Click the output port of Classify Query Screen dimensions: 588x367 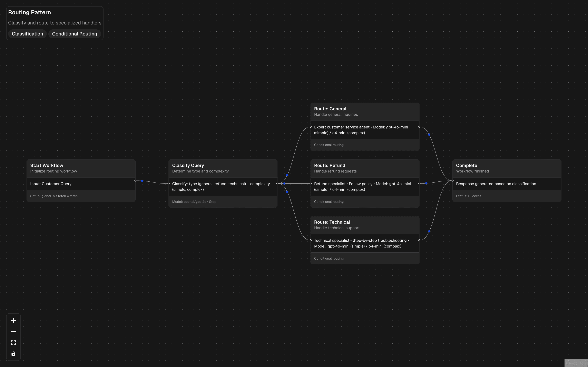[277, 184]
